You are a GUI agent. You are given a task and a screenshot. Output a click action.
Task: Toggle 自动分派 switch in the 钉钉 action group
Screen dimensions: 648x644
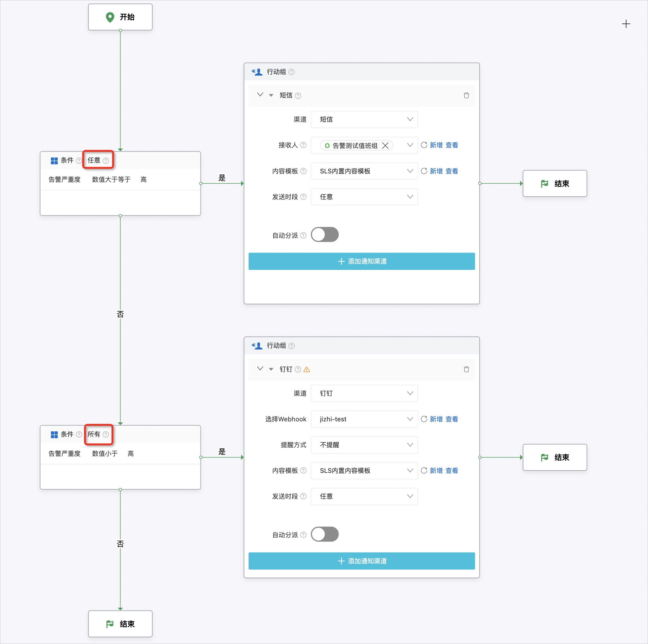[x=325, y=534]
